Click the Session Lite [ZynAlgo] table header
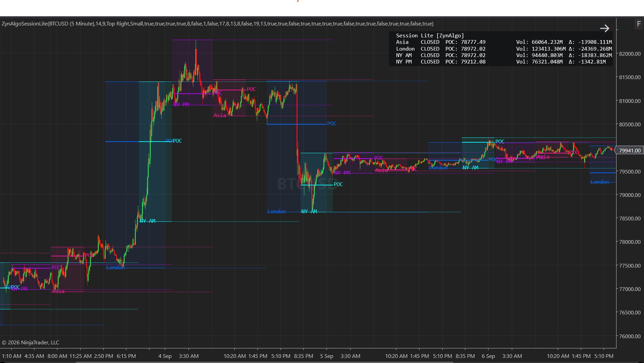The image size is (644, 363). click(x=430, y=36)
